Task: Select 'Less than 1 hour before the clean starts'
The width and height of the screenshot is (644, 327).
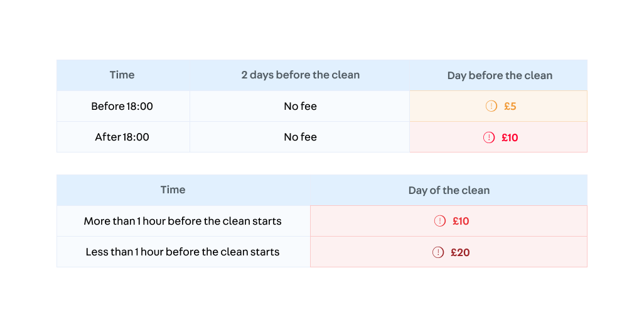Action: point(183,252)
